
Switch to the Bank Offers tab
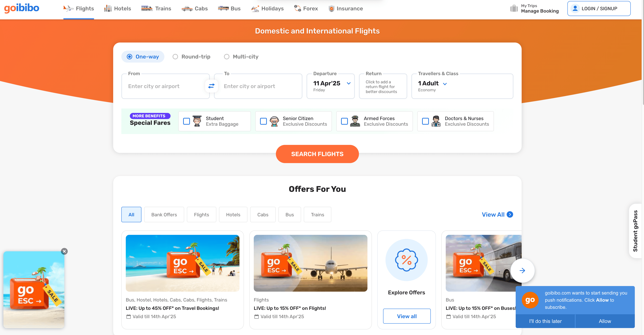tap(164, 215)
